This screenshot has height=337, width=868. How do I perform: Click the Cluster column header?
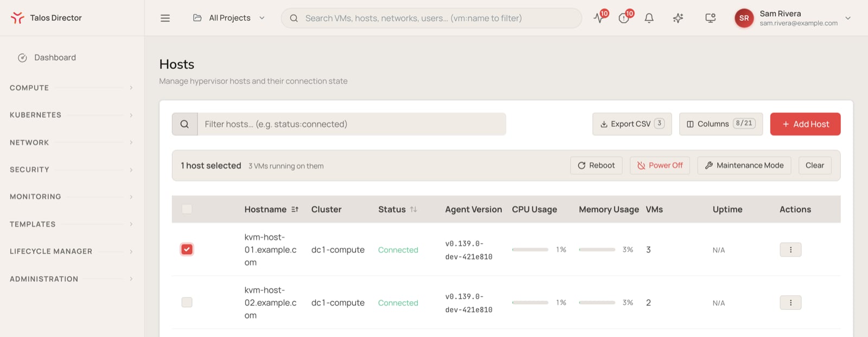(326, 209)
